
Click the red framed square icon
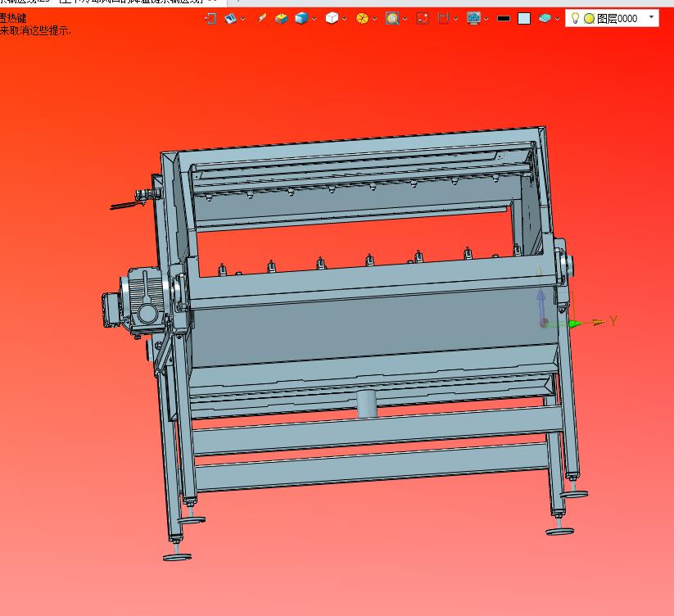(423, 19)
